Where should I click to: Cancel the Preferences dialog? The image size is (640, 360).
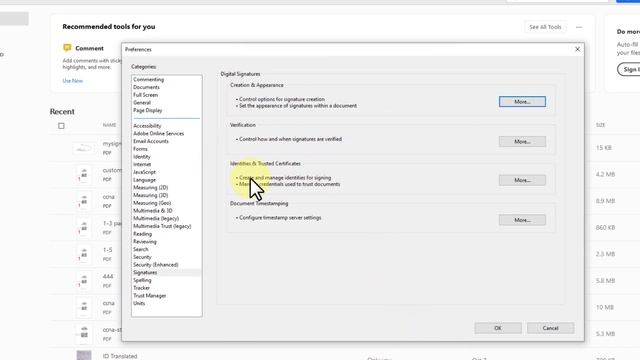(x=550, y=328)
